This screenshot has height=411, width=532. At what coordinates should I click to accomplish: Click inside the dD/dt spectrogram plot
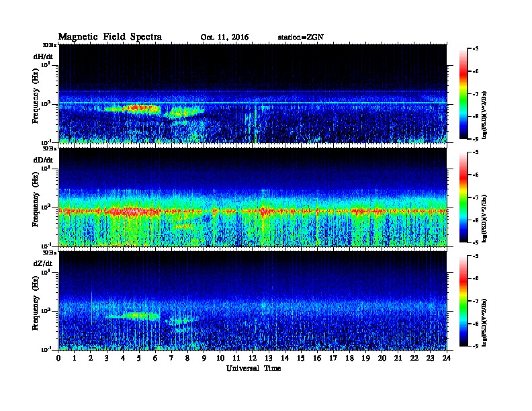(253, 197)
